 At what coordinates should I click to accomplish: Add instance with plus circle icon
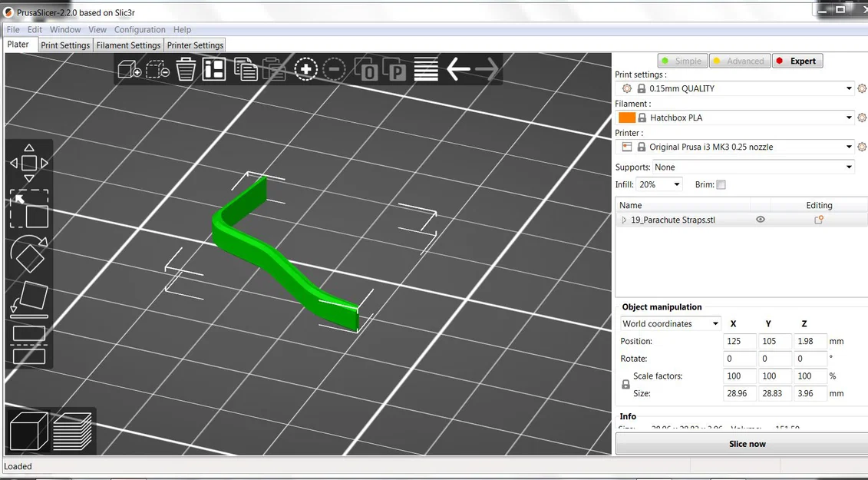(x=305, y=70)
